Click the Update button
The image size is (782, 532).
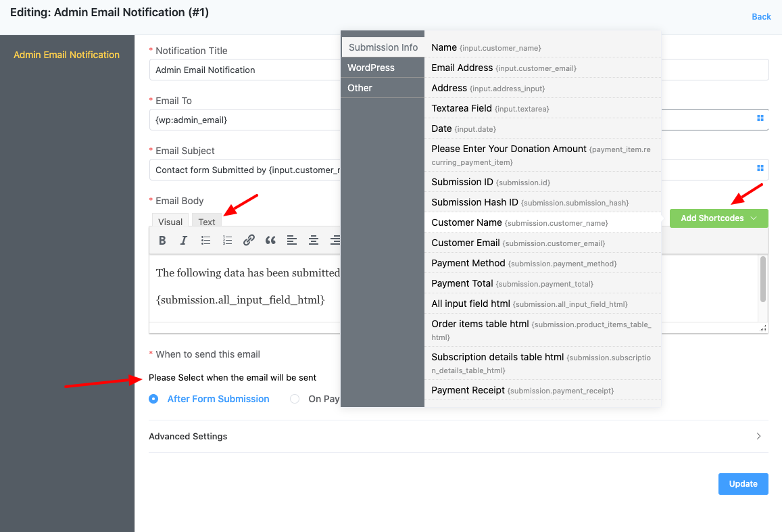[x=743, y=483]
